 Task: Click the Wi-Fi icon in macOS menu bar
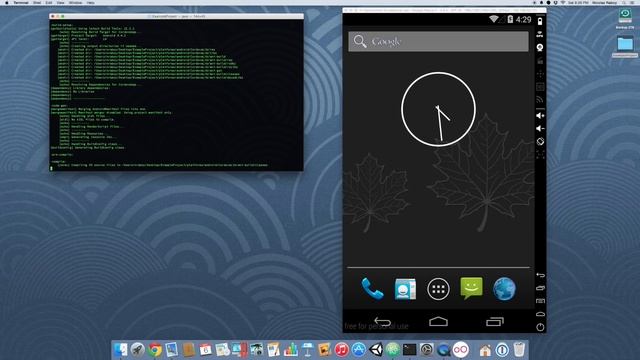[563, 2]
